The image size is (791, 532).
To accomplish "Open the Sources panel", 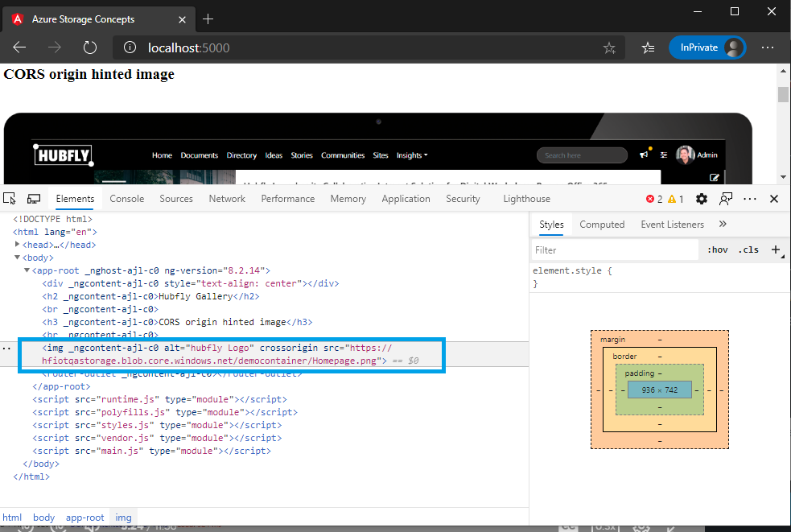I will coord(176,199).
